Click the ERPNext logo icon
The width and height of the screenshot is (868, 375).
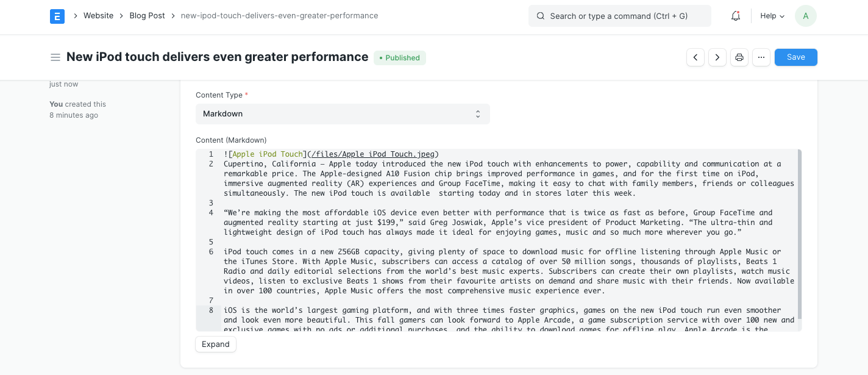(x=57, y=16)
